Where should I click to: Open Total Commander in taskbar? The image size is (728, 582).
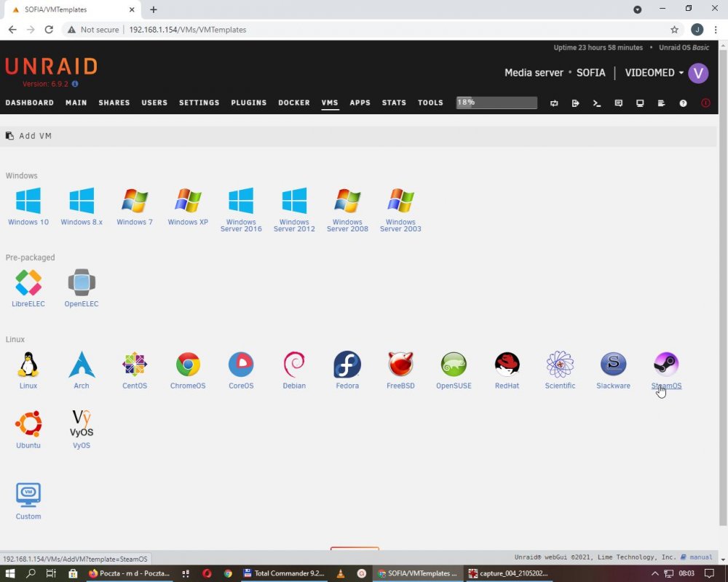[284, 573]
